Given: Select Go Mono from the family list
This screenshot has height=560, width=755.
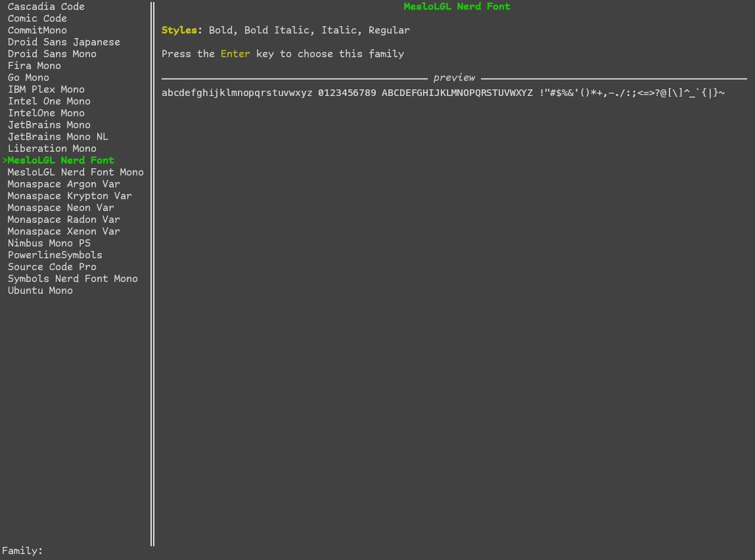Looking at the screenshot, I should pos(28,78).
